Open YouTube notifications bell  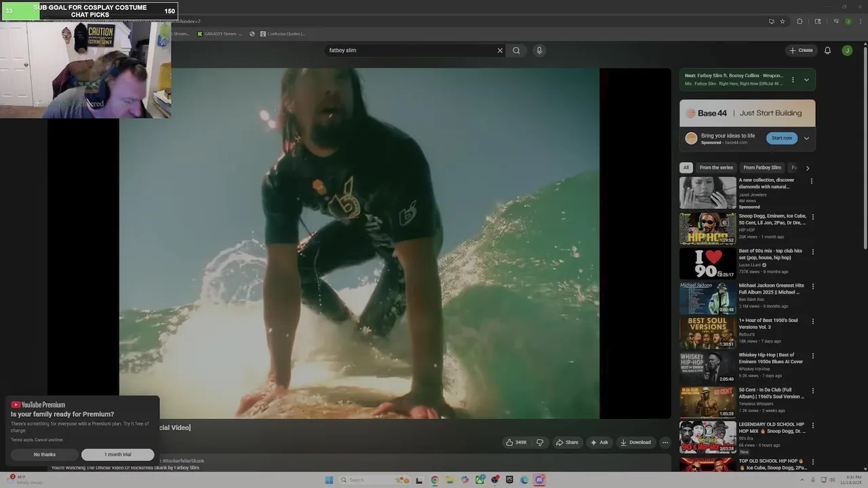tap(827, 50)
